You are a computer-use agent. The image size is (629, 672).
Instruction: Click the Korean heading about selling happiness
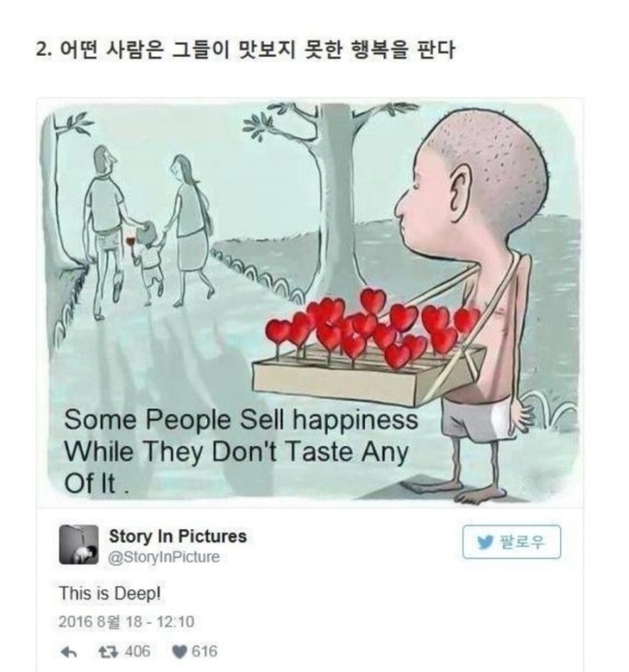[x=245, y=50]
